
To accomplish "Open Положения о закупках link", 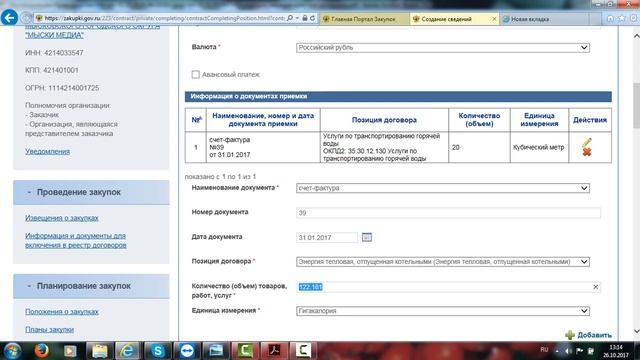I will pyautogui.click(x=62, y=311).
